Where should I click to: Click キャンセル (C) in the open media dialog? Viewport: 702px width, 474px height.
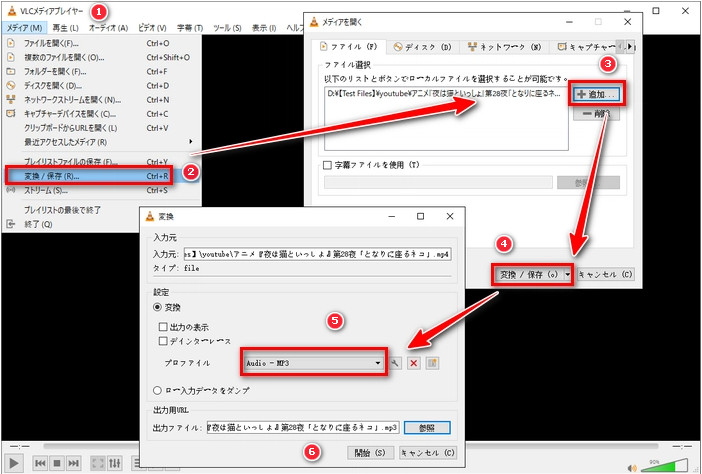pos(605,274)
